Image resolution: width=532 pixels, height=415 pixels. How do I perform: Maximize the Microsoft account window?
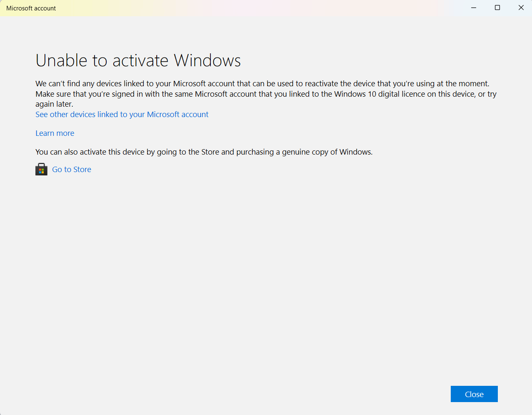(497, 7)
